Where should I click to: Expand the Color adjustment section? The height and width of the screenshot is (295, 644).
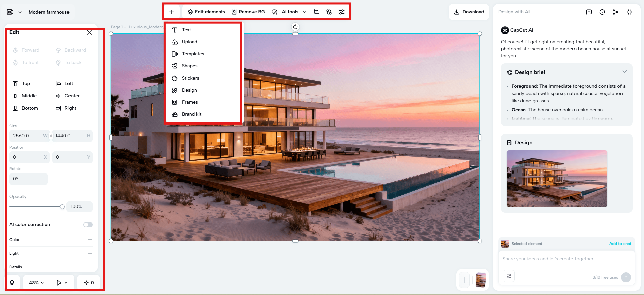[x=90, y=240]
